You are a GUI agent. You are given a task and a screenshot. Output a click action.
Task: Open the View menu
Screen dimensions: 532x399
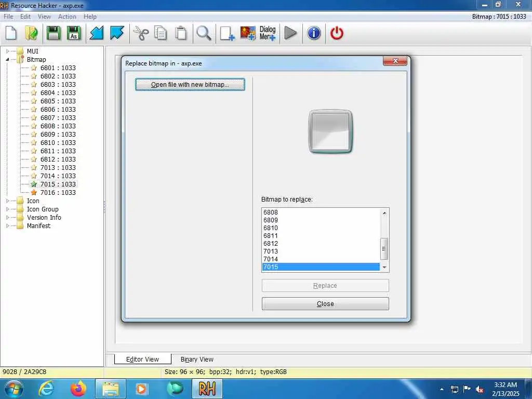(x=44, y=16)
